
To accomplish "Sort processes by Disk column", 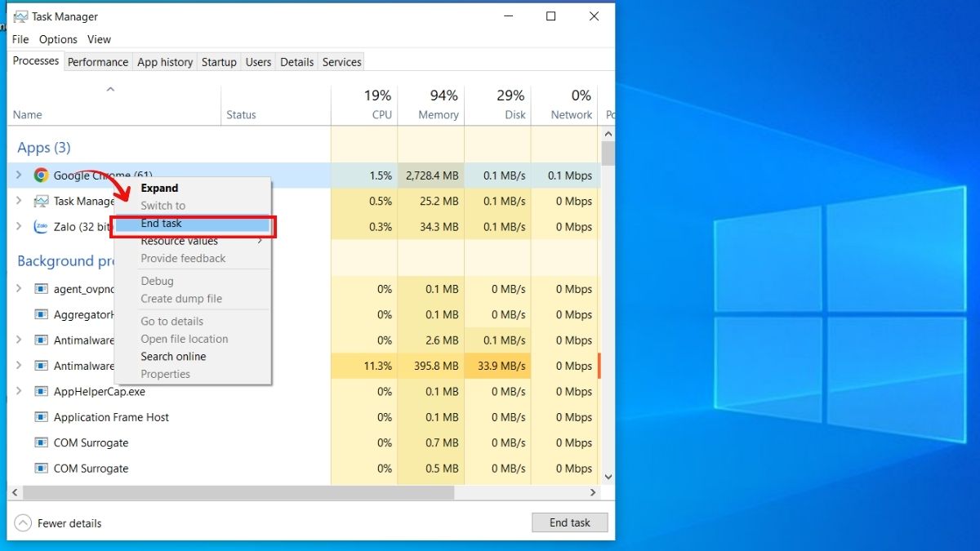I will [x=497, y=104].
